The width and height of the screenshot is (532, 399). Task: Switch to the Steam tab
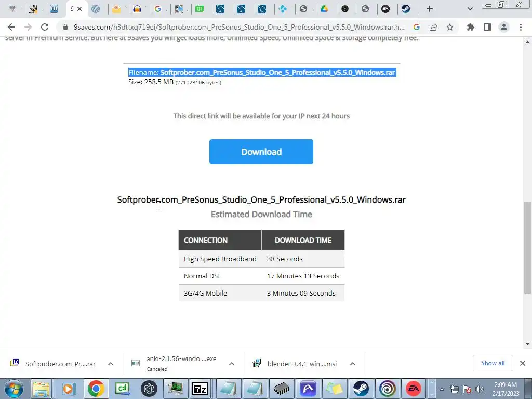[x=406, y=9]
